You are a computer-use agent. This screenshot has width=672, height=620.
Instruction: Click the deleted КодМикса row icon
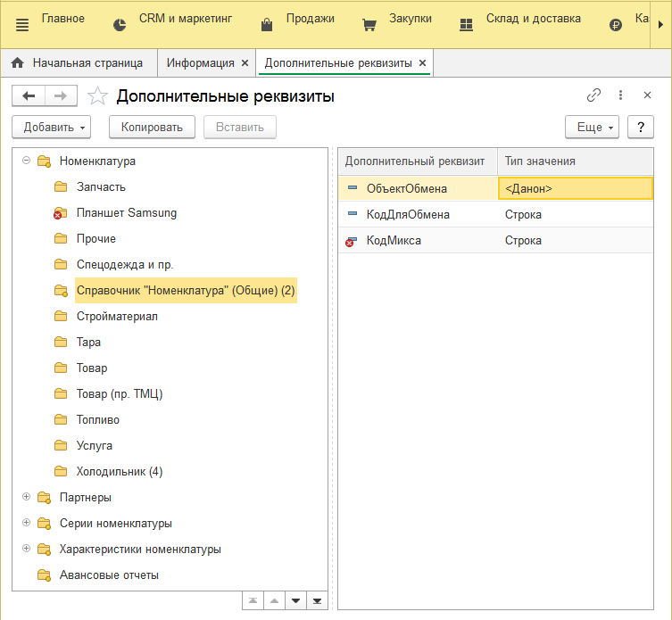point(351,242)
